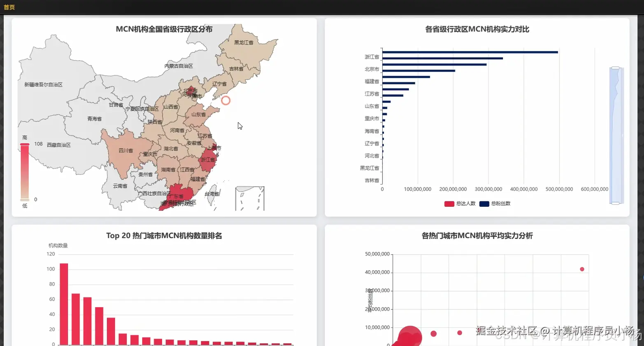
Task: Select 内蒙古自治区 on the map
Action: (x=179, y=66)
